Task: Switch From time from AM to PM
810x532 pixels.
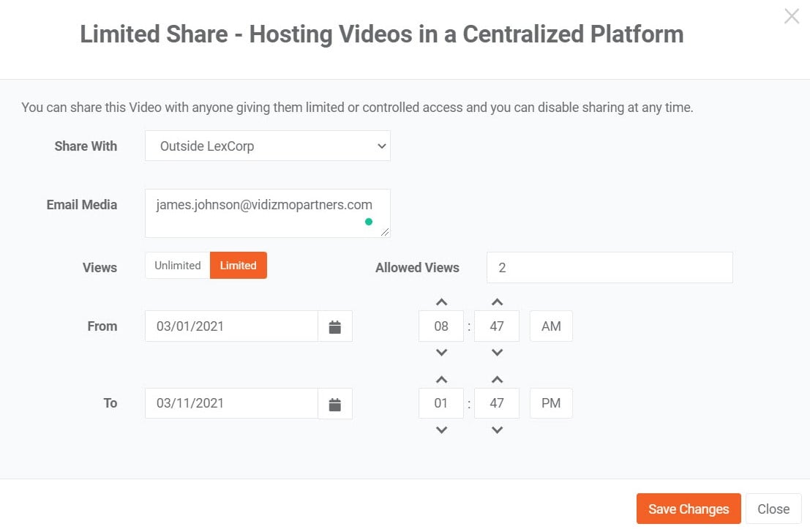Action: point(550,326)
